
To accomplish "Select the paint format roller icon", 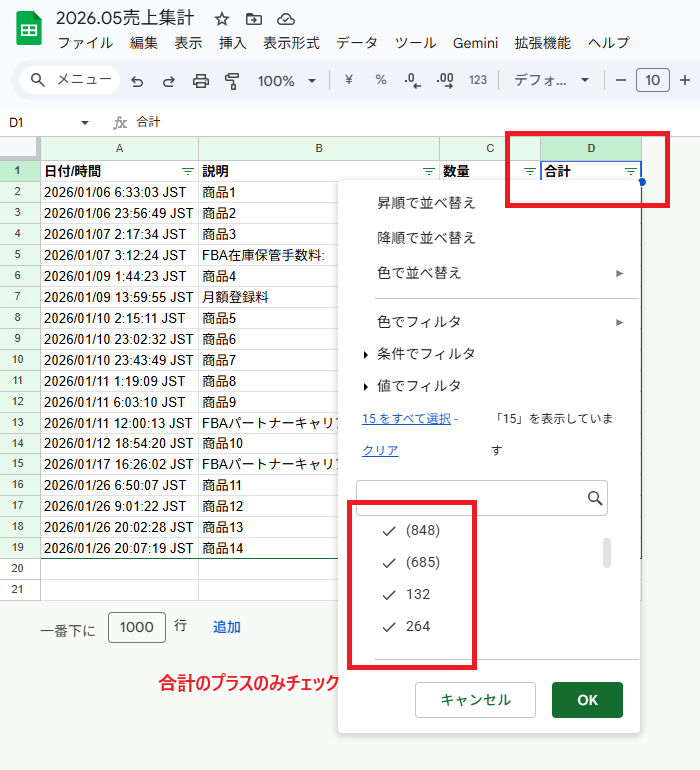I will 233,81.
